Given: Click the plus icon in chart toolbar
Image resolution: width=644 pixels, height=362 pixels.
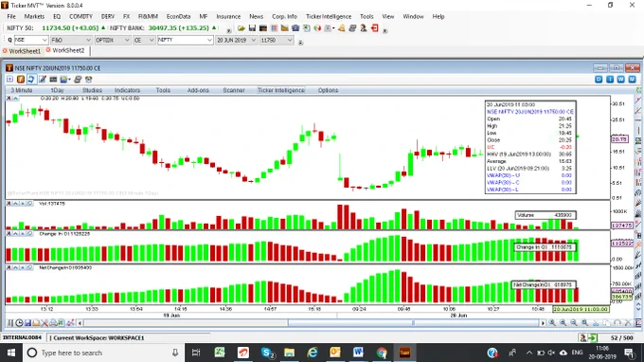Looking at the screenshot, I should coord(9,80).
